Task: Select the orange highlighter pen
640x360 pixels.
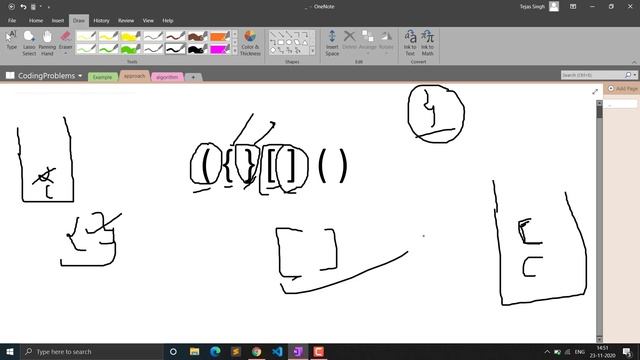Action: click(x=220, y=36)
